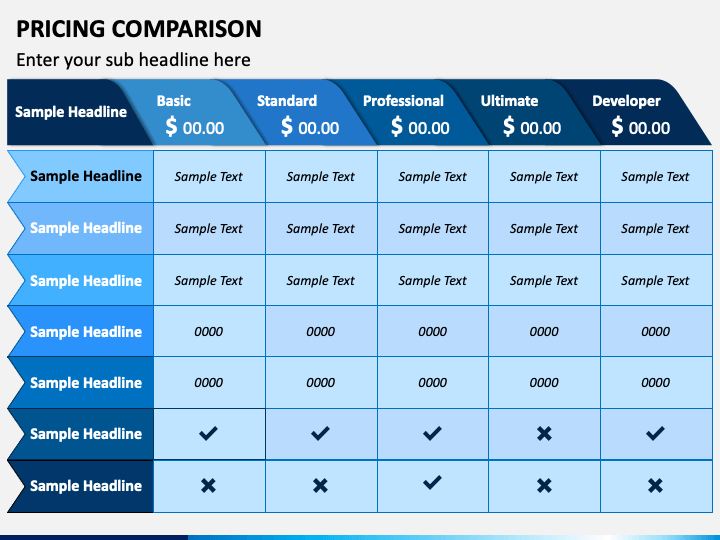This screenshot has height=540, width=720.
Task: Click the 'Enter your sub headline here' text
Action: pyautogui.click(x=134, y=60)
